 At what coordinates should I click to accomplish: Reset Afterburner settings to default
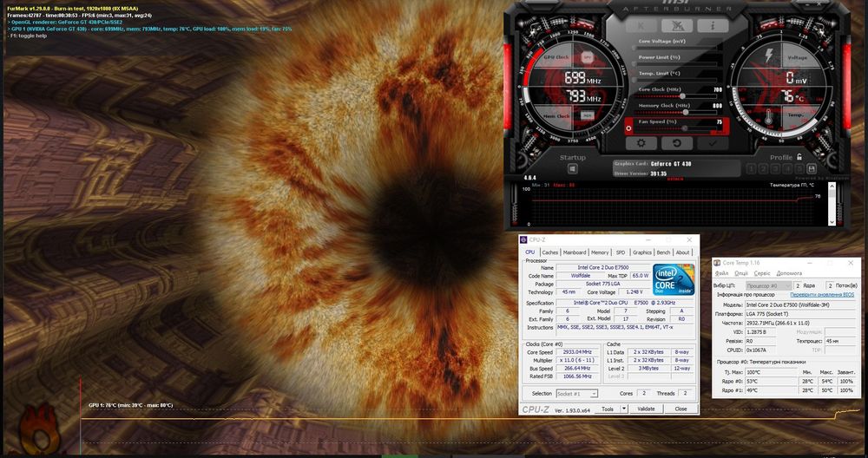click(677, 143)
